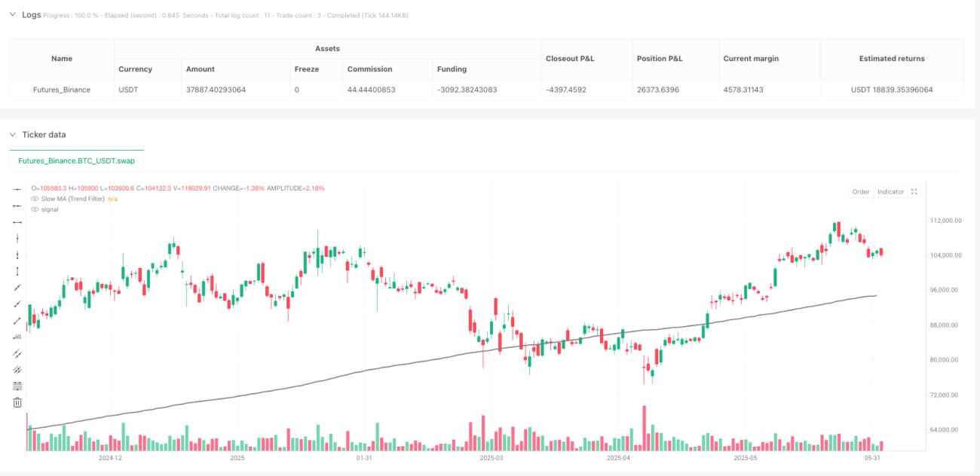Select the horizontal ray line tool

click(x=17, y=205)
